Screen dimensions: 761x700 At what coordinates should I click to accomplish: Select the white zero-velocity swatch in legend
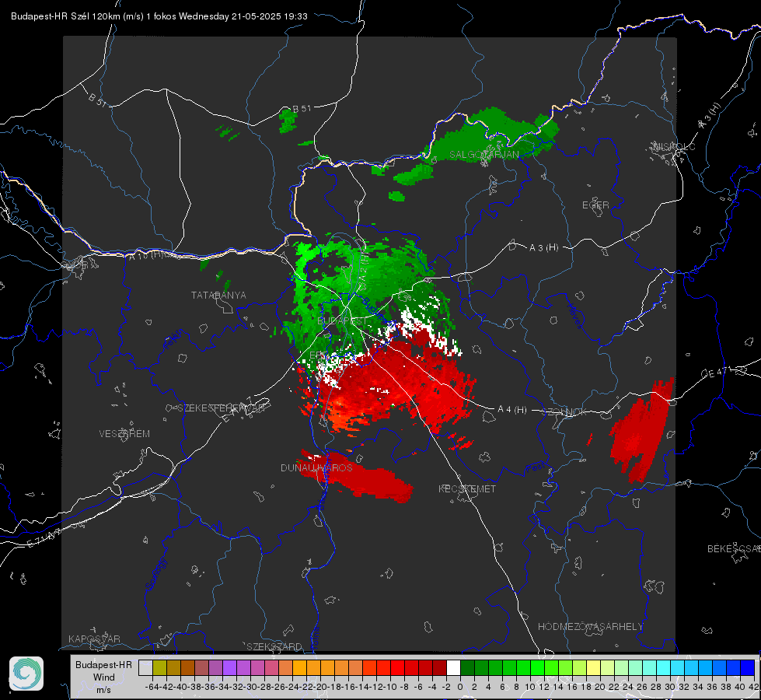[x=453, y=667]
